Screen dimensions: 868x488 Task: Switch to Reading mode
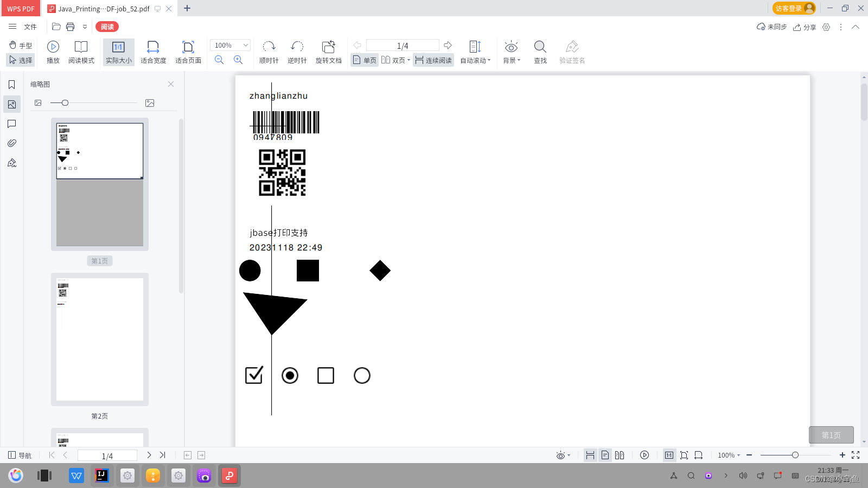pos(81,53)
